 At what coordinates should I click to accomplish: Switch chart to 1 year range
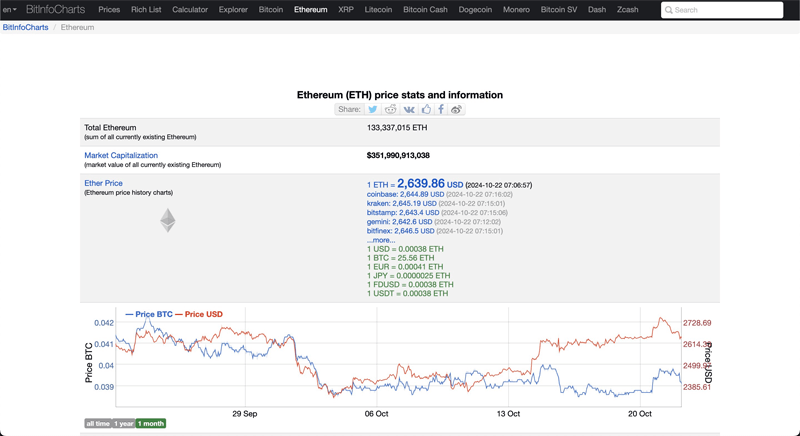pyautogui.click(x=123, y=424)
